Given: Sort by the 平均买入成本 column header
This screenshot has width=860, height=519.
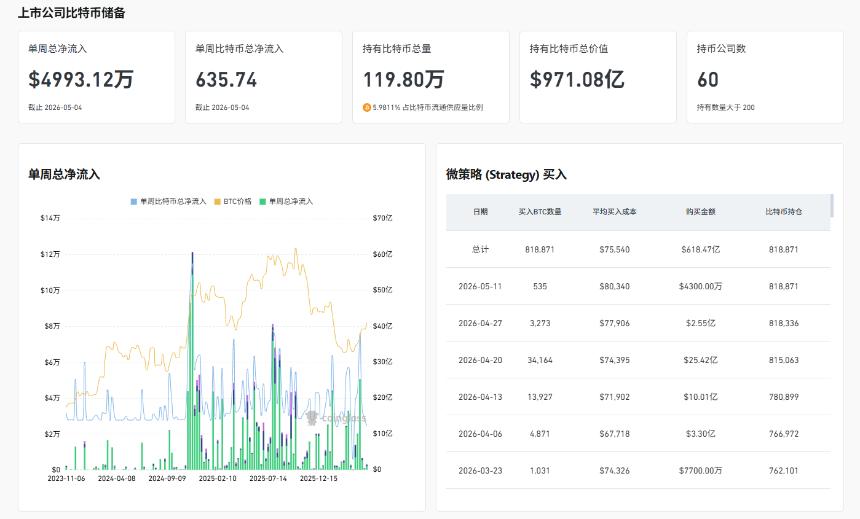Looking at the screenshot, I should 614,211.
